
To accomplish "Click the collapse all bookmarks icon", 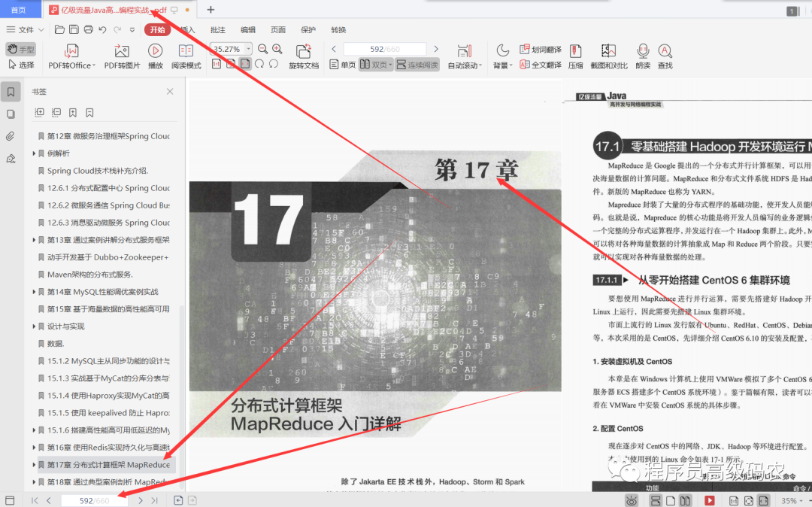I will click(x=56, y=112).
